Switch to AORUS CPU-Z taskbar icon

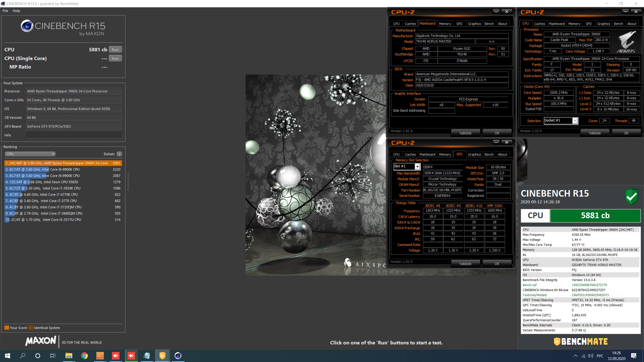(100, 356)
